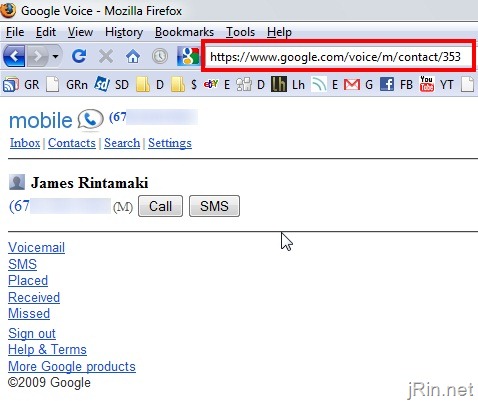Image resolution: width=478 pixels, height=401 pixels.
Task: Open the Facebook FB bookmark
Action: (396, 84)
